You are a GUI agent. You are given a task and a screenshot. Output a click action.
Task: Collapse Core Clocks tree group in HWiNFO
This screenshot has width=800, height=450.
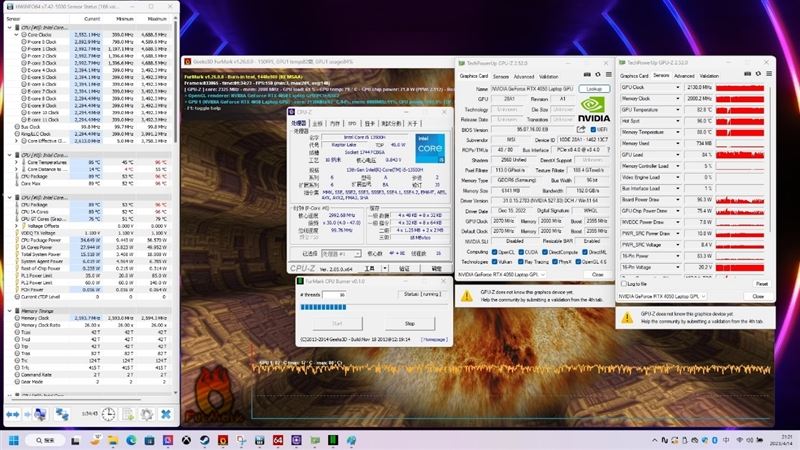(17, 35)
